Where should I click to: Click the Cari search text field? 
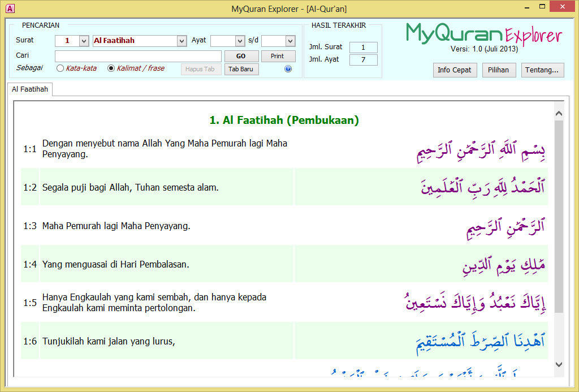tap(138, 56)
